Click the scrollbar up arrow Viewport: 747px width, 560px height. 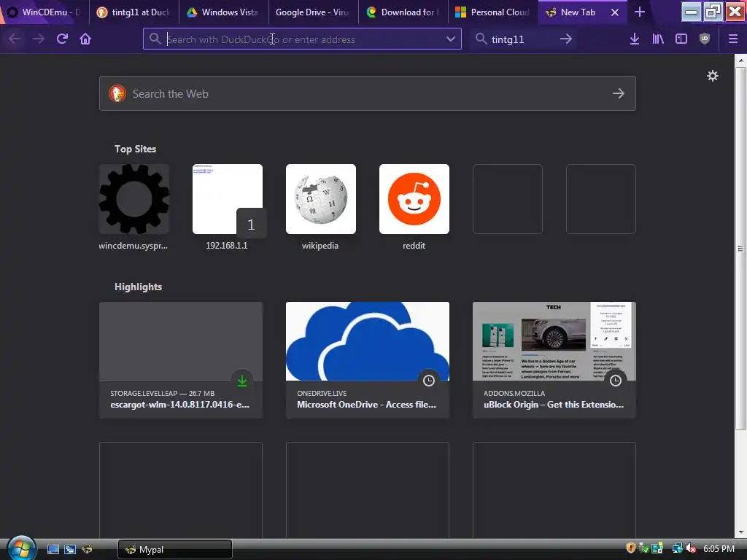740,61
